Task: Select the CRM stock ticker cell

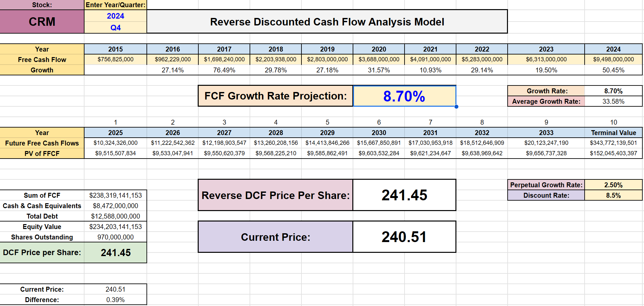Action: click(x=42, y=22)
